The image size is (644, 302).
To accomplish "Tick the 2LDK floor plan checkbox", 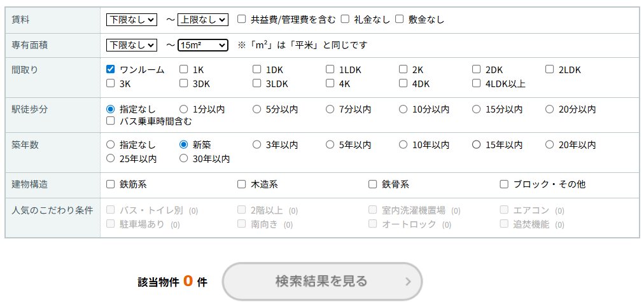I will [550, 69].
